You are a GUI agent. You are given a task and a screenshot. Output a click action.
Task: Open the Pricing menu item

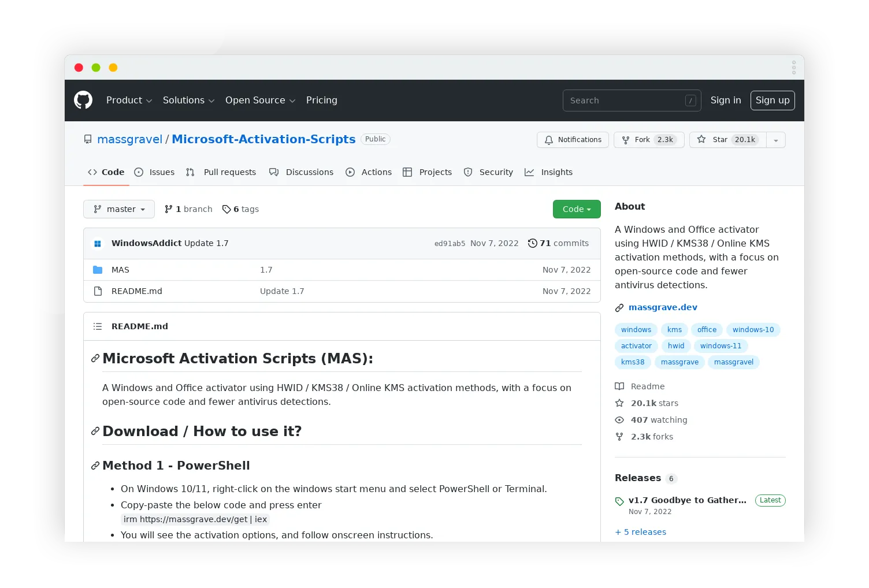[x=321, y=100]
